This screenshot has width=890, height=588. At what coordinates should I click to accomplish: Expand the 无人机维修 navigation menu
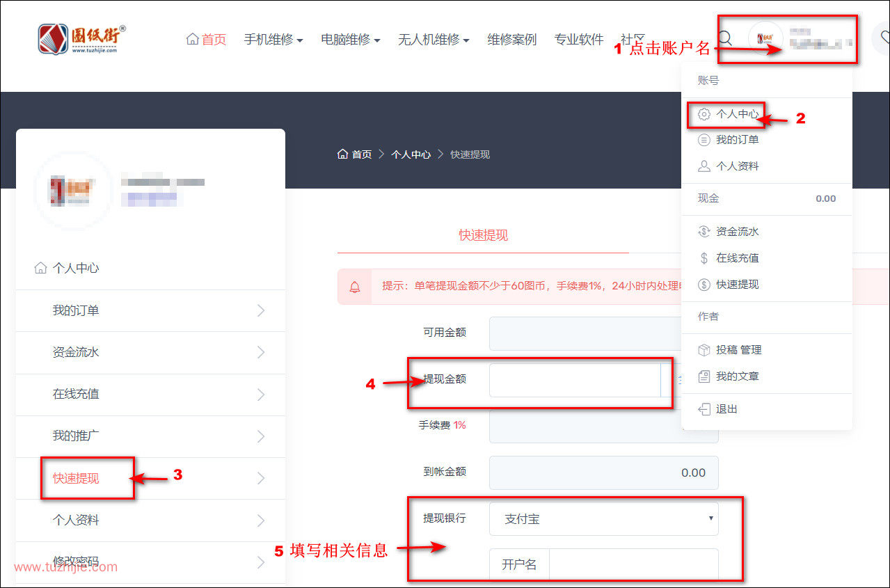click(x=433, y=40)
